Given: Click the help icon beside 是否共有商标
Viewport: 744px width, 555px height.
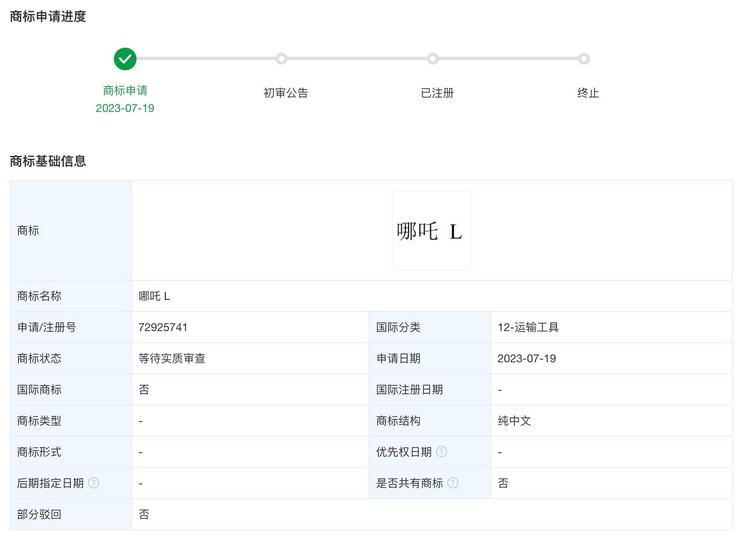Looking at the screenshot, I should click(453, 483).
